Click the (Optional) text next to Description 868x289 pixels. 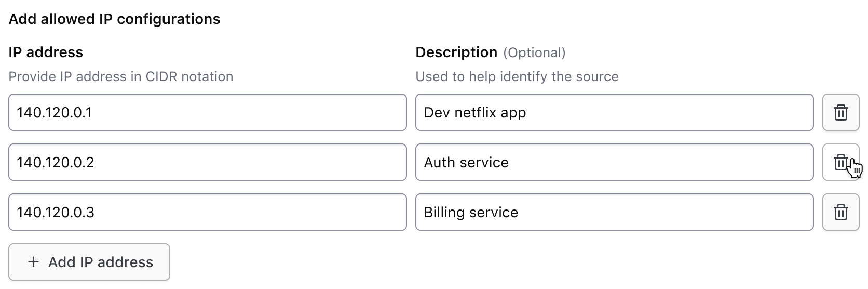[534, 52]
